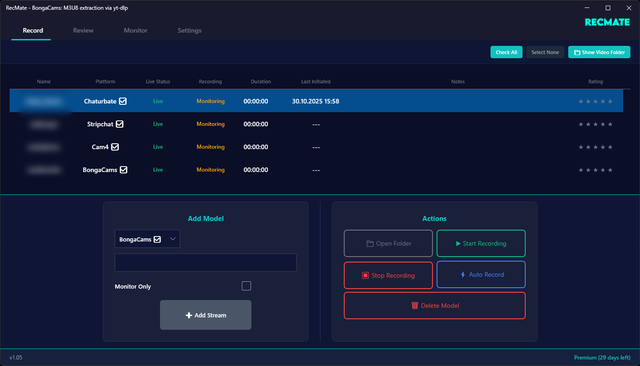Sort by the Live Status column header
Screen dimensions: 640x366
[158, 82]
